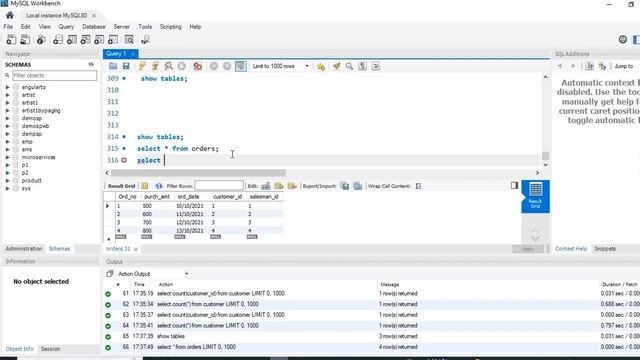The image size is (640, 360).
Task: Toggle word wrap in editor
Action: click(x=376, y=66)
